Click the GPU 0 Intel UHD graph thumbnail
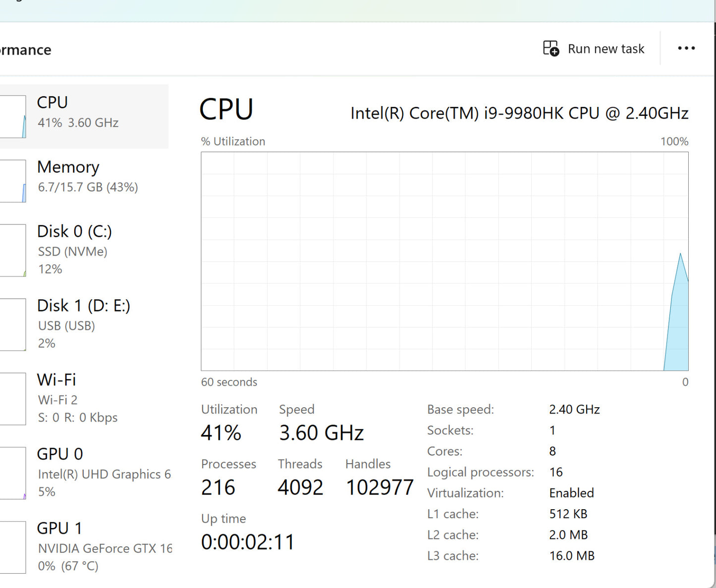 [x=13, y=473]
